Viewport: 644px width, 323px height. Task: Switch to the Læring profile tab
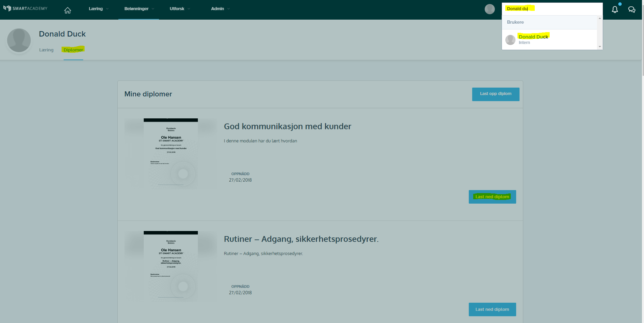tap(46, 50)
